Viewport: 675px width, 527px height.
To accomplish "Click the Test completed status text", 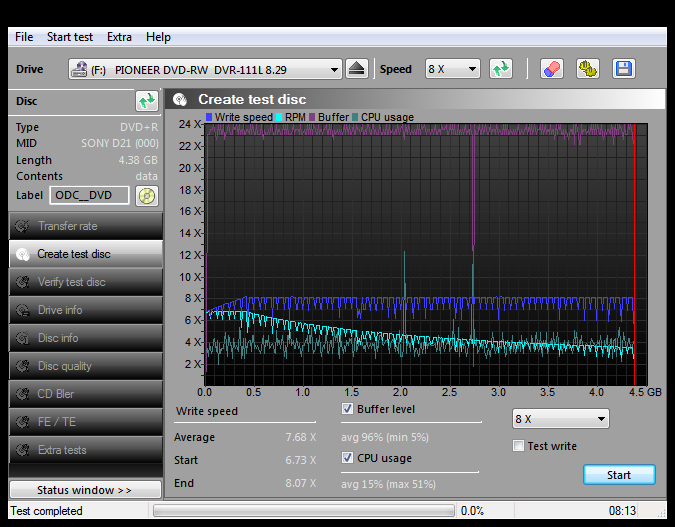I will click(46, 511).
